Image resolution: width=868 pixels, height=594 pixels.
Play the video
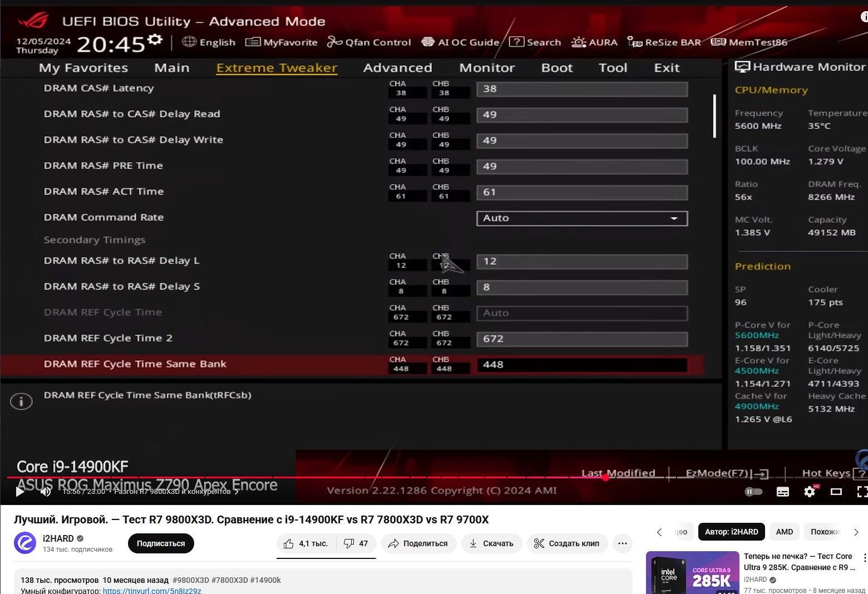click(20, 491)
